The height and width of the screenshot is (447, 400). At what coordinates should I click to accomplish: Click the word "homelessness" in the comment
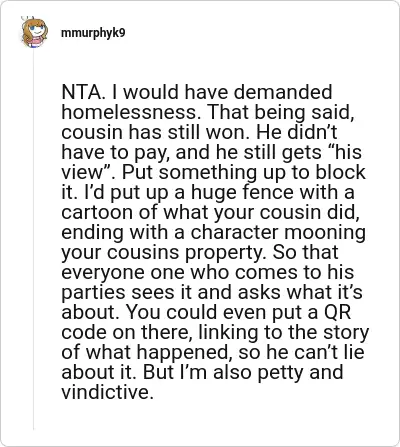(128, 112)
